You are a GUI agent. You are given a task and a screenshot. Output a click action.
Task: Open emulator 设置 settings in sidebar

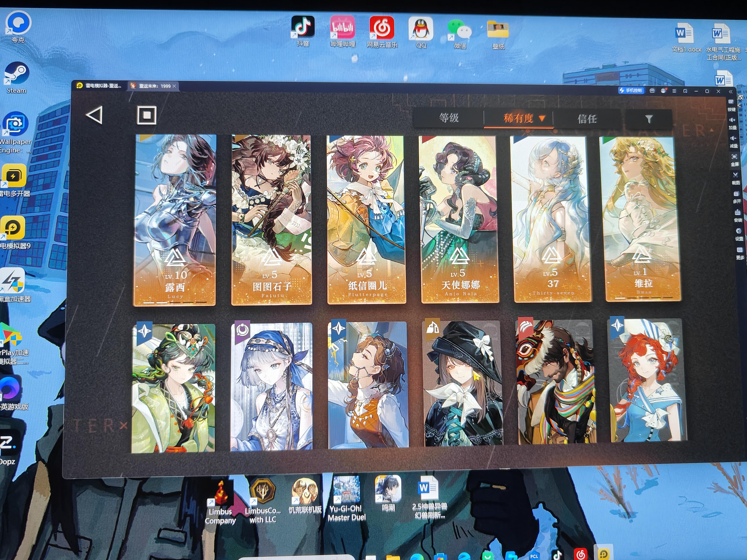739,234
